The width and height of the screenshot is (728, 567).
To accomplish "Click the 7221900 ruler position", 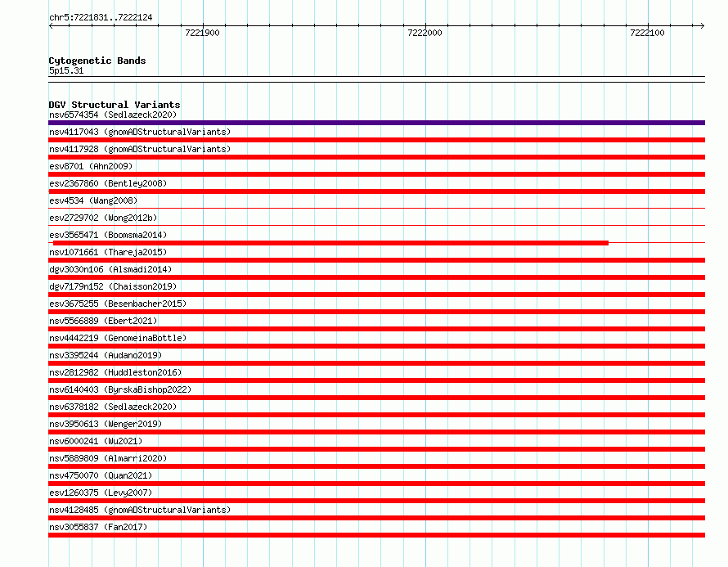I will click(x=202, y=33).
